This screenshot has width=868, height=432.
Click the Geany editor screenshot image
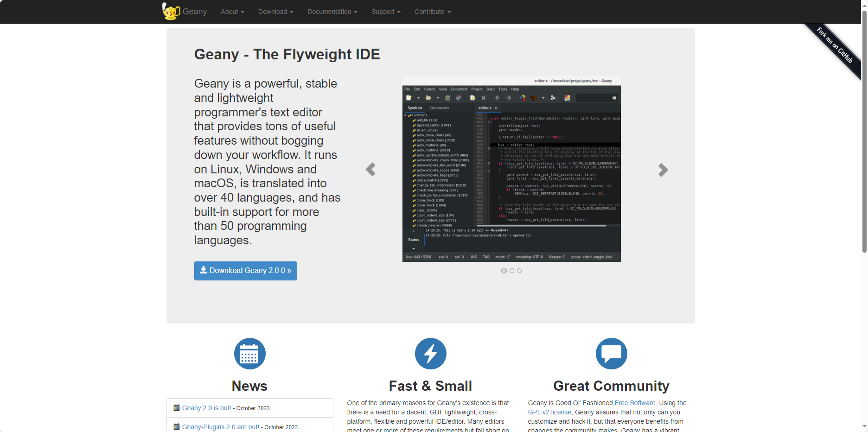click(x=511, y=169)
